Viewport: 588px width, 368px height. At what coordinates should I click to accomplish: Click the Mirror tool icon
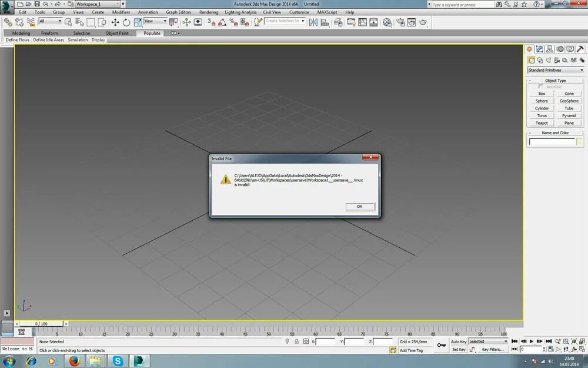[x=313, y=22]
